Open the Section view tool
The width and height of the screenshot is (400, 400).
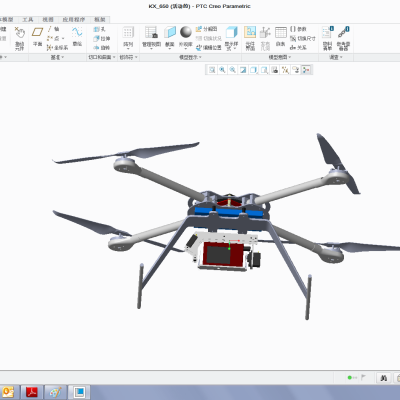(x=170, y=37)
